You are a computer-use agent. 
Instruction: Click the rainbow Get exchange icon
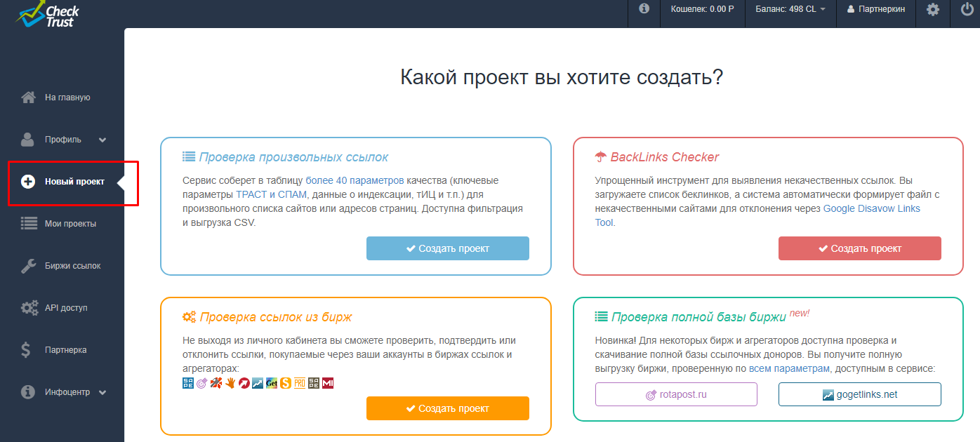pyautogui.click(x=272, y=383)
